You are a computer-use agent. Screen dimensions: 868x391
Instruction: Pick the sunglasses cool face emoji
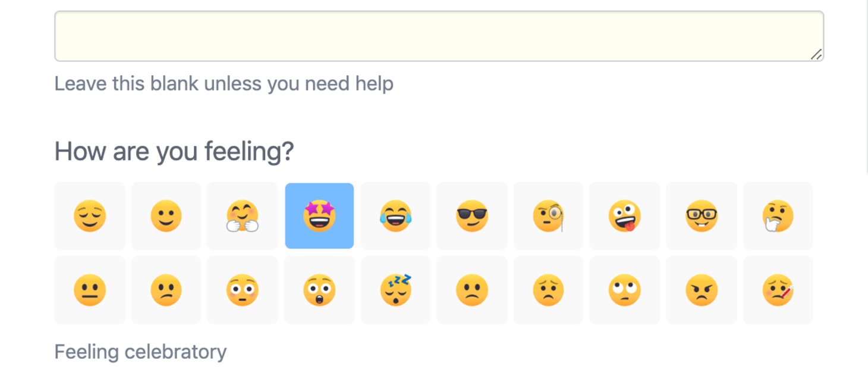(x=472, y=215)
